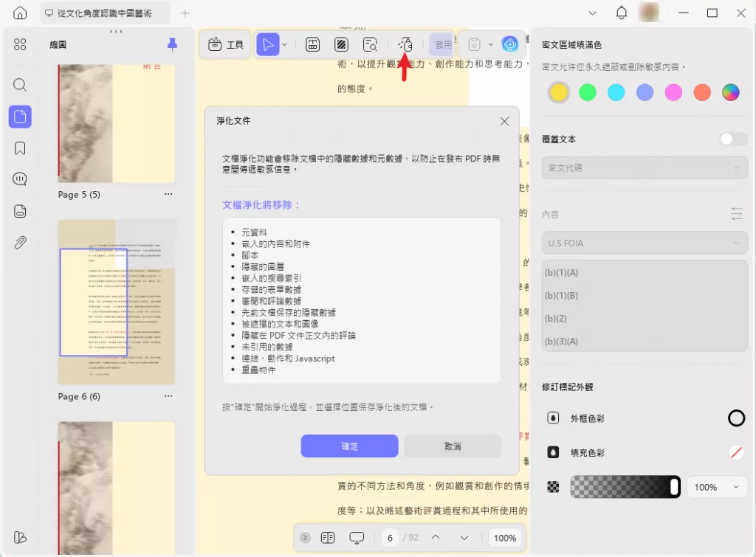756x557 pixels.
Task: Open the 密文代碼 redaction code dropdown
Action: (x=644, y=167)
